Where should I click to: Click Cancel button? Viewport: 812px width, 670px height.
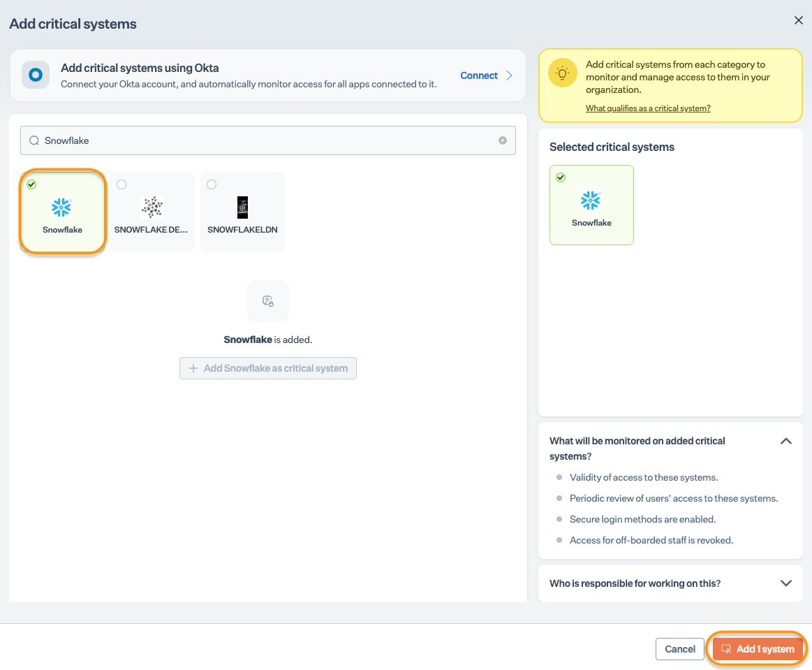coord(680,649)
